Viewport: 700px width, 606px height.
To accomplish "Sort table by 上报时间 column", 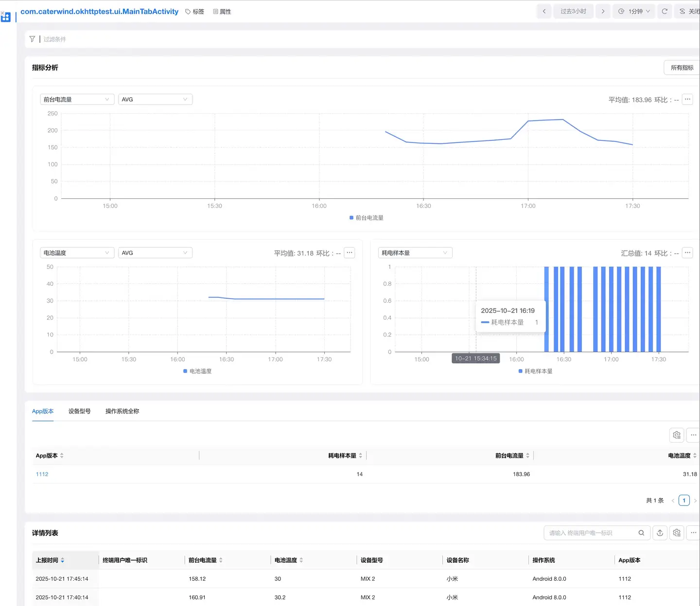I will pos(50,560).
